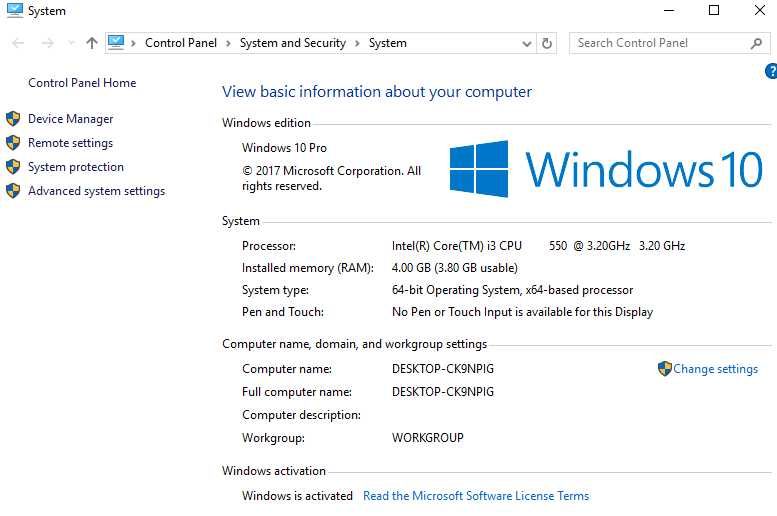Open Advanced system settings
The image size is (777, 516).
[x=97, y=191]
